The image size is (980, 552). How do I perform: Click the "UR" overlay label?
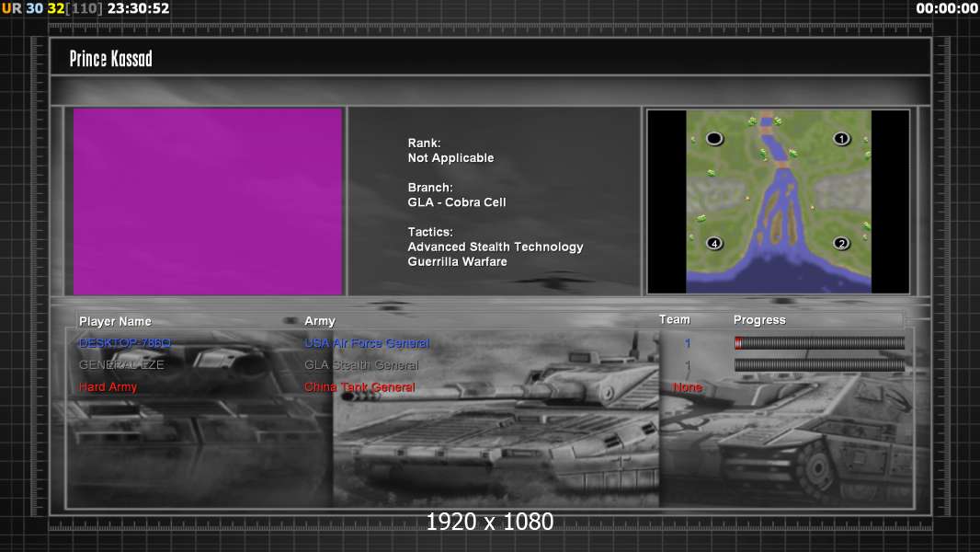(11, 8)
